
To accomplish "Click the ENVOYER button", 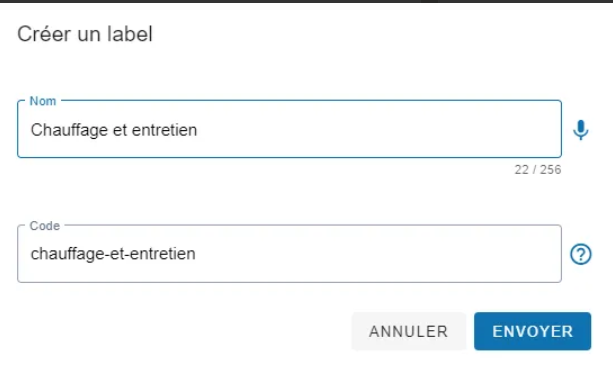I will [x=532, y=331].
